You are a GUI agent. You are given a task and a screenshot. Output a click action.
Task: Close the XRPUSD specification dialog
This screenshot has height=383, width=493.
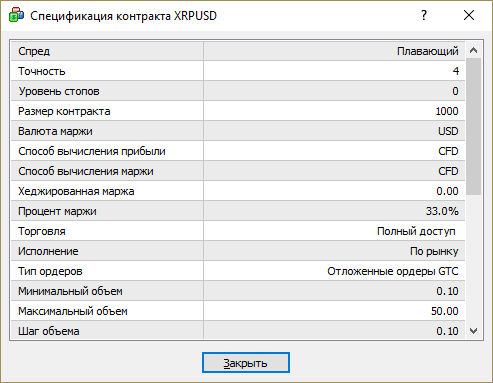pyautogui.click(x=469, y=15)
